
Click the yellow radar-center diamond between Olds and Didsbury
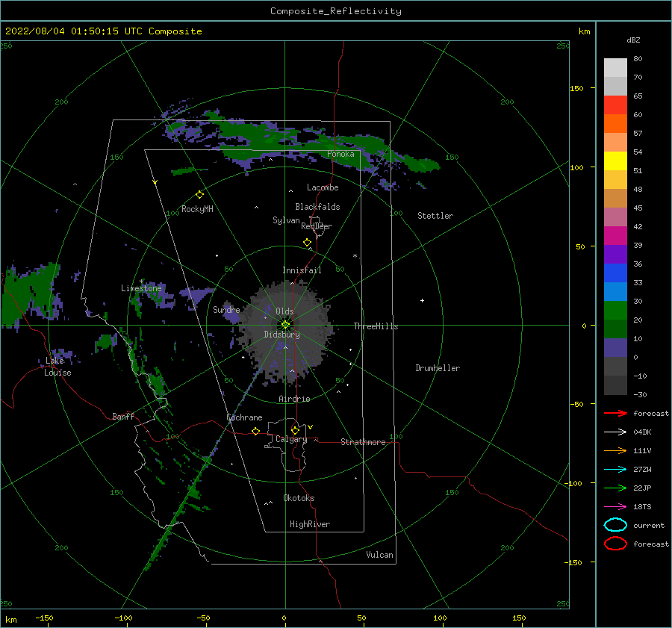pos(285,325)
